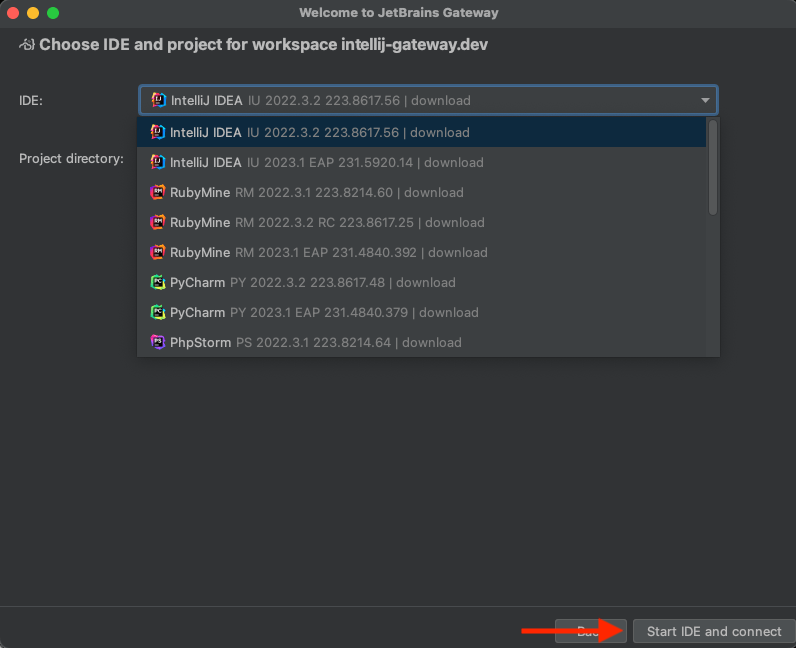
Task: Choose RubyMine RM 2023.1 EAP 231.4840.392
Action: pyautogui.click(x=421, y=252)
